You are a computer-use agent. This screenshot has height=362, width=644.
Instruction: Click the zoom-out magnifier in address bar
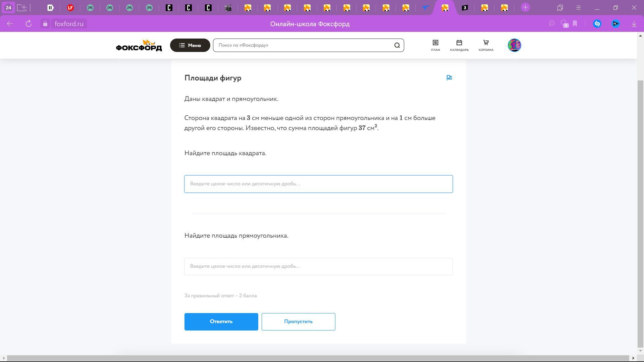coord(551,24)
